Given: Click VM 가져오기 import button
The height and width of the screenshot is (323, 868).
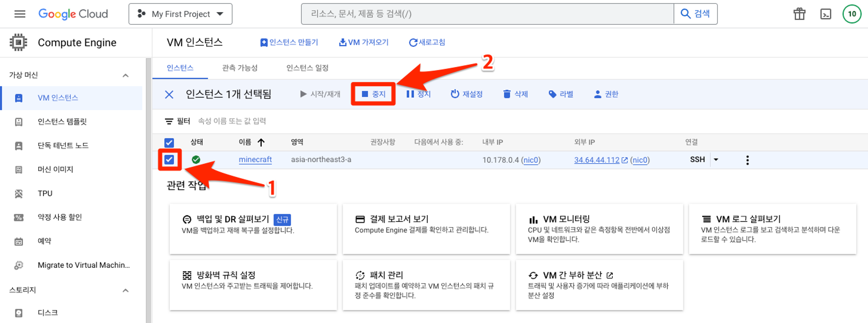Looking at the screenshot, I should (364, 42).
